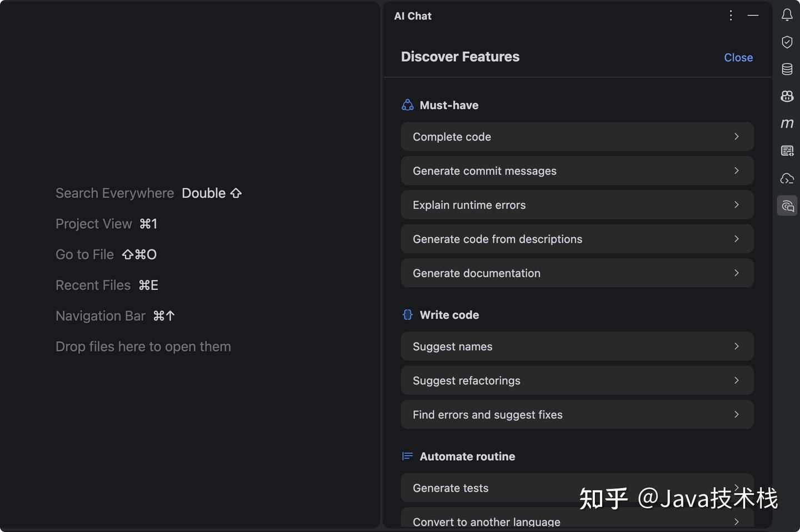Open Generate code from descriptions feature
Viewport: 800px width, 532px height.
[577, 239]
